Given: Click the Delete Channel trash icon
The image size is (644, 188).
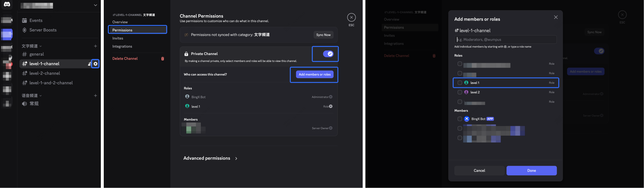Looking at the screenshot, I should [162, 59].
